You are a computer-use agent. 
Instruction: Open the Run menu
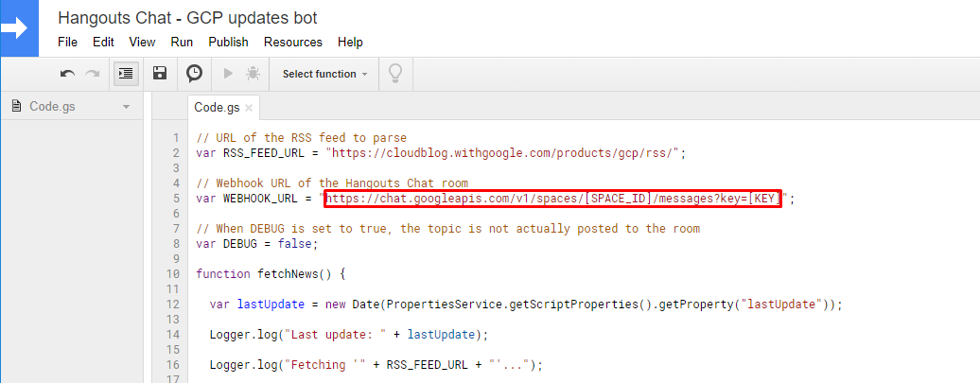tap(182, 42)
